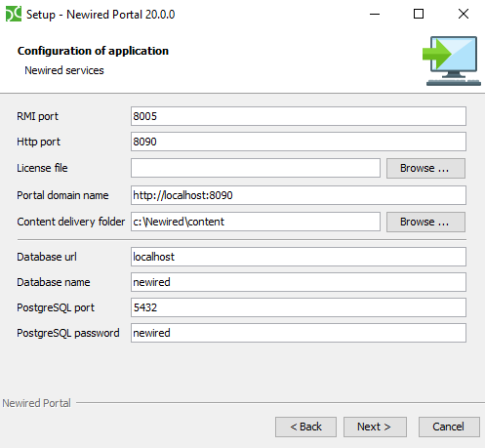Click the Configuration of application heading
Image resolution: width=485 pixels, height=448 pixels.
tap(93, 51)
